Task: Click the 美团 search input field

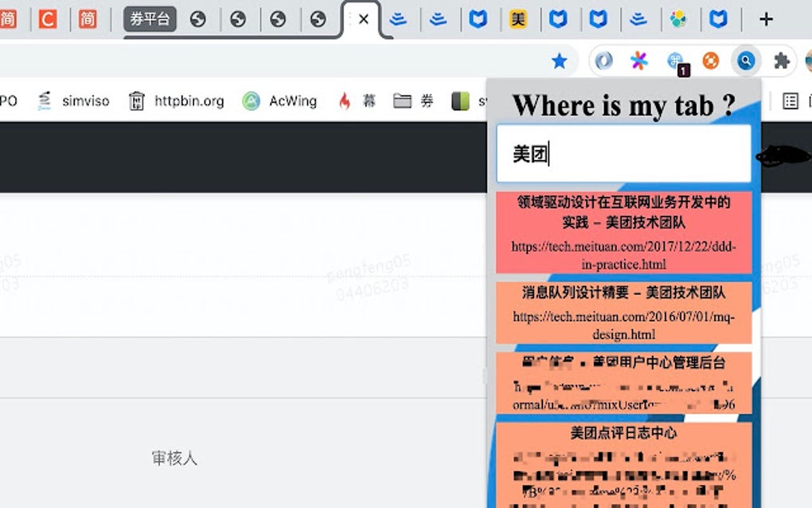Action: pos(623,153)
